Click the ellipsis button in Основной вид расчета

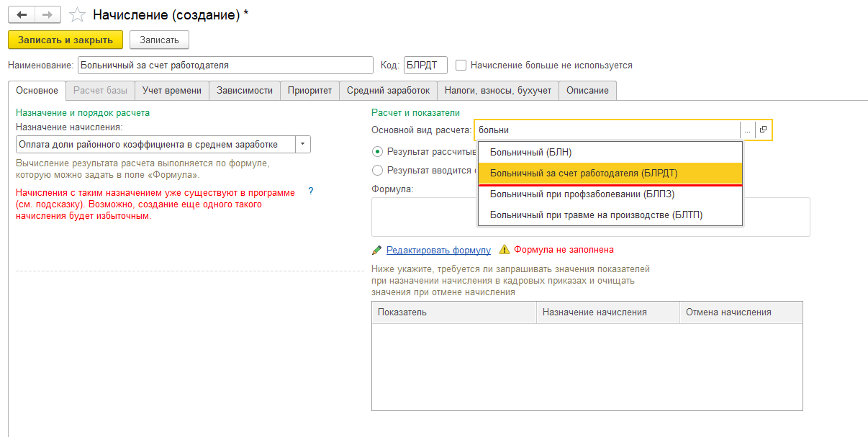(x=747, y=130)
